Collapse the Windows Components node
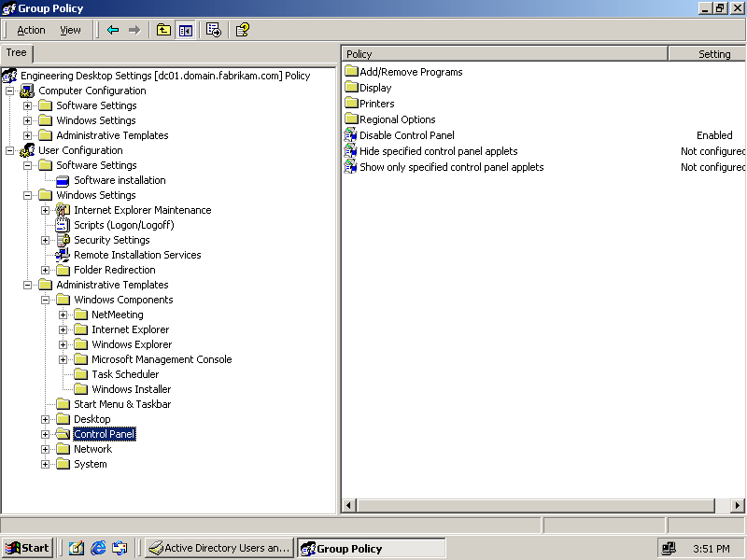The width and height of the screenshot is (747, 560). (46, 300)
